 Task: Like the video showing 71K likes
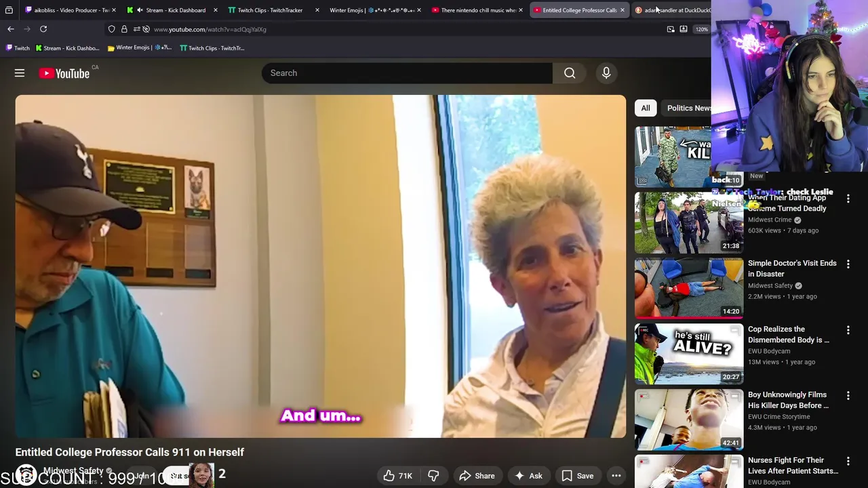pyautogui.click(x=397, y=476)
